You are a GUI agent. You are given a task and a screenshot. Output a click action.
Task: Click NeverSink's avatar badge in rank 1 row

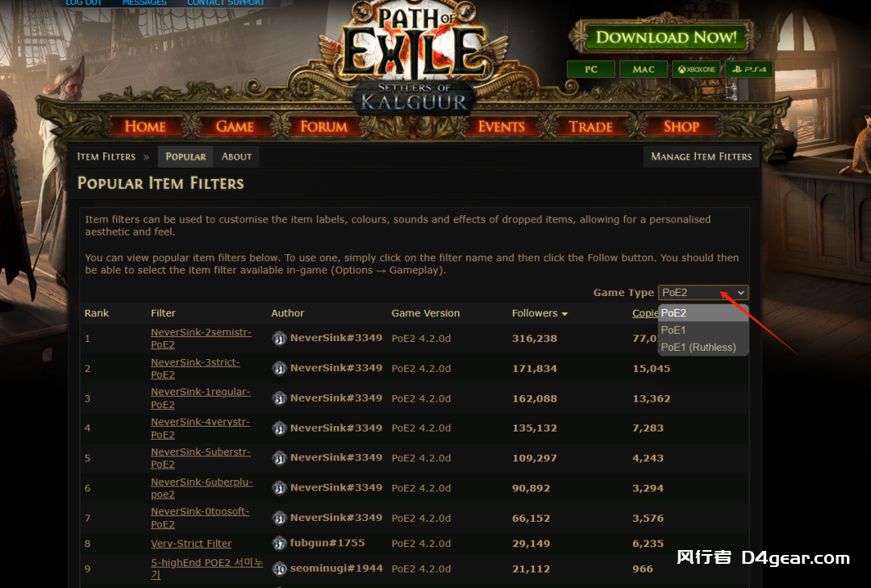(x=279, y=338)
